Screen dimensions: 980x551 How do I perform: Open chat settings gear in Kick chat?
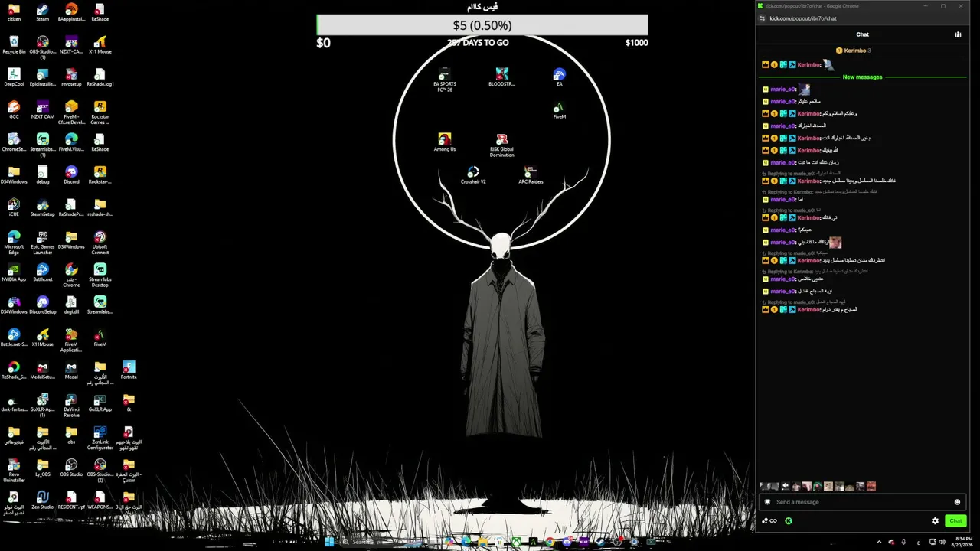(x=935, y=521)
